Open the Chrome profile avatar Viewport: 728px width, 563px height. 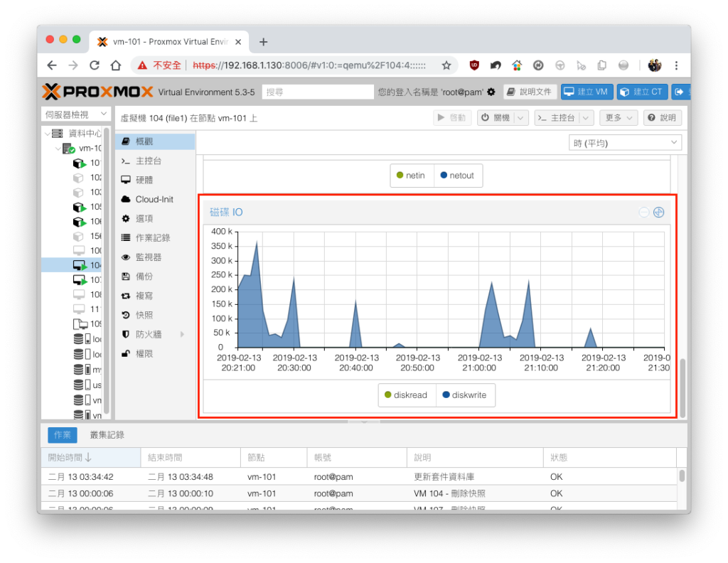click(x=655, y=65)
